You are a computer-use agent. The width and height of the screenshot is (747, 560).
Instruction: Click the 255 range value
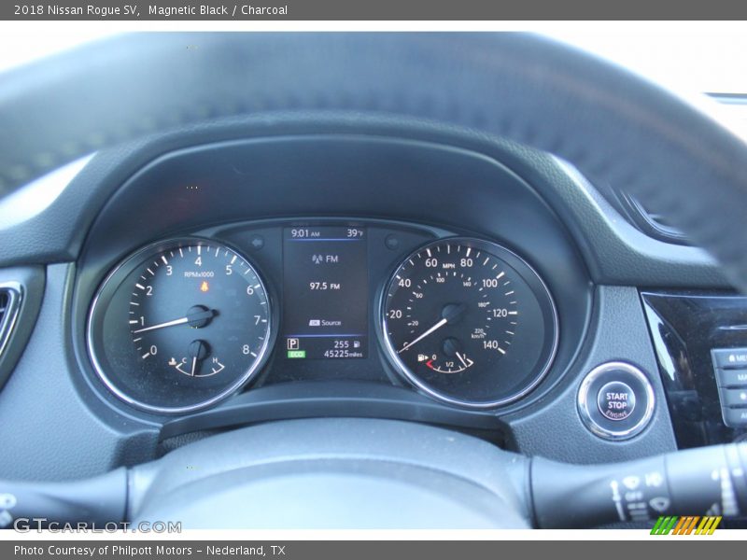341,344
